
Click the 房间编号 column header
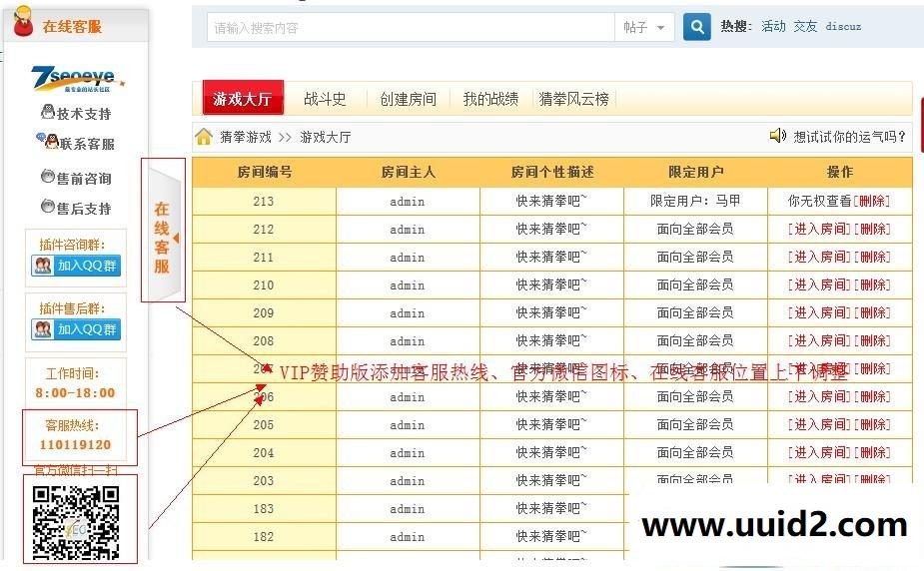264,172
